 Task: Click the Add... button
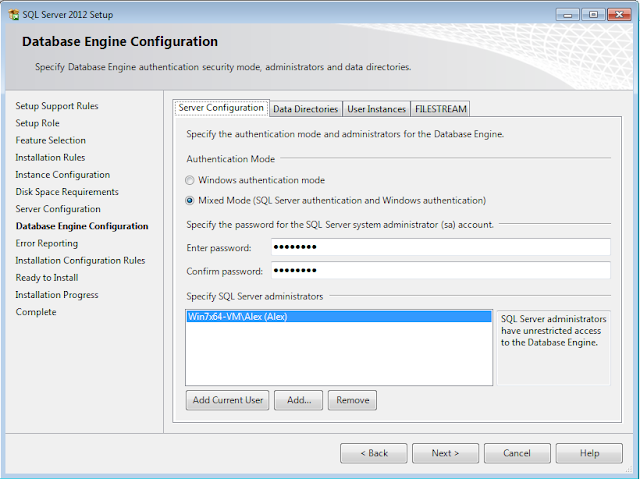pos(299,400)
